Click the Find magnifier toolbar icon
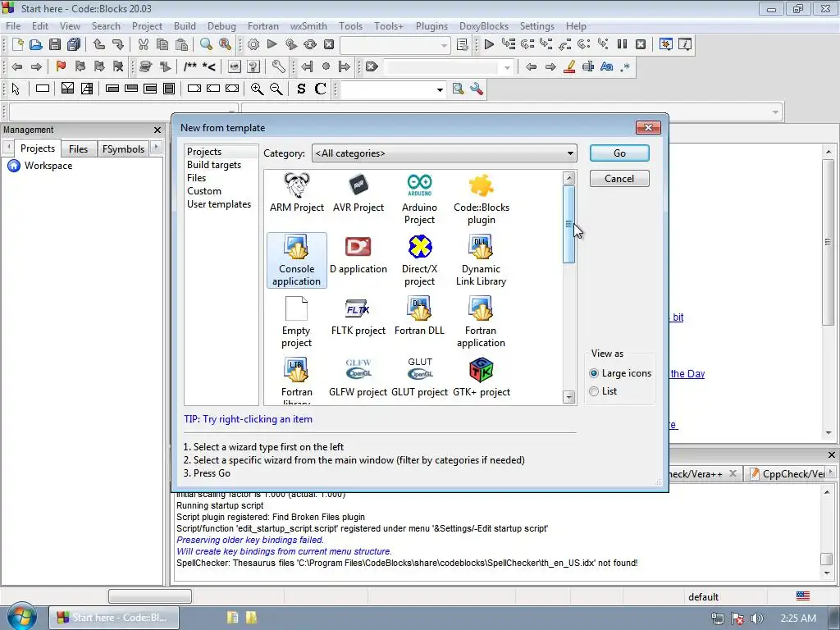The width and height of the screenshot is (840, 630). coord(206,44)
